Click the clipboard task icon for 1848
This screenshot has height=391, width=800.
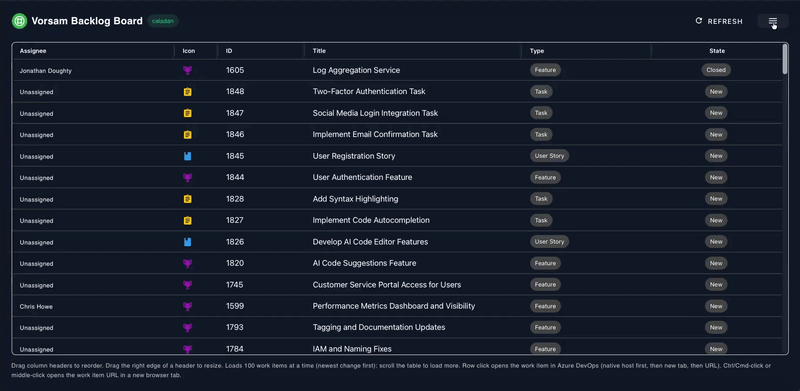point(187,92)
